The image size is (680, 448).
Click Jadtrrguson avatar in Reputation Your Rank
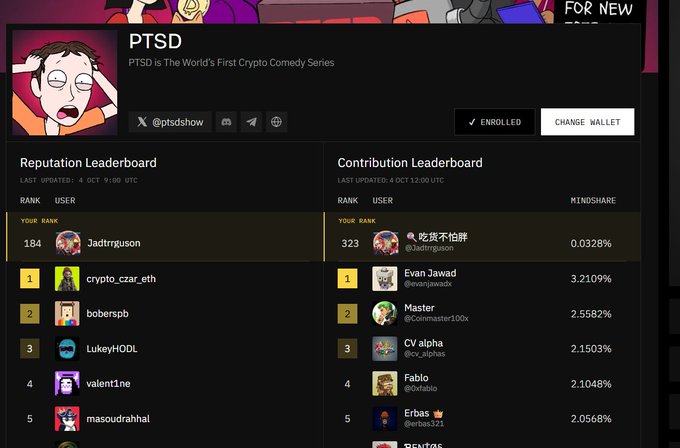point(68,243)
